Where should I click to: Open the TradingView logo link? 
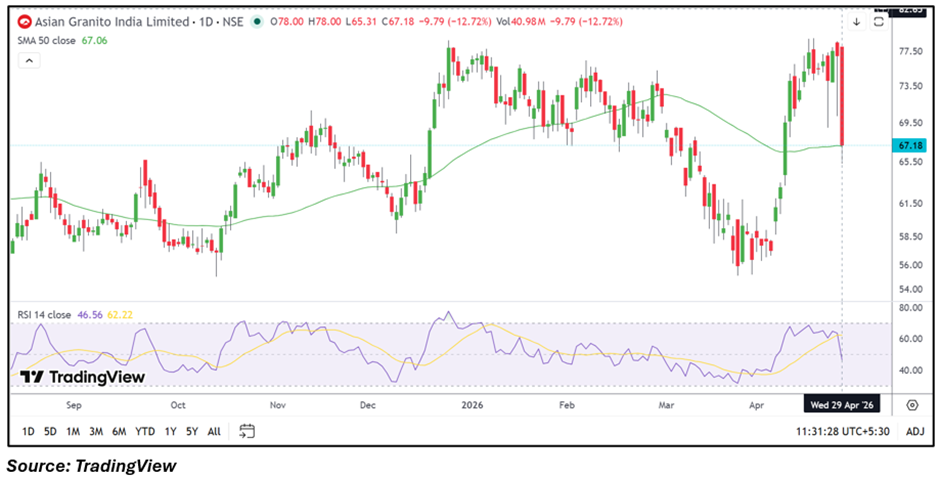pyautogui.click(x=82, y=377)
